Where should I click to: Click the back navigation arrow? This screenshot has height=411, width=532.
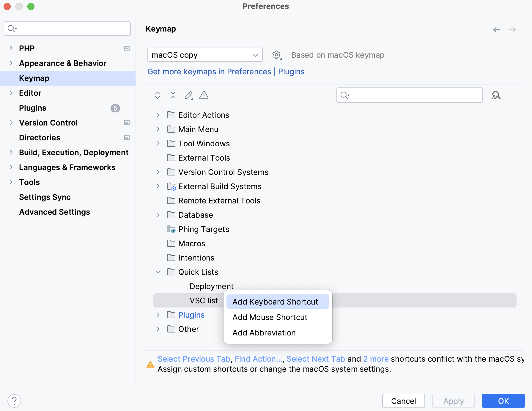[497, 30]
